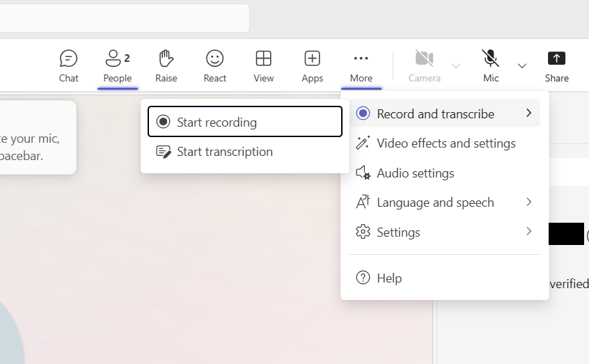
Task: Click Start transcription
Action: pos(224,152)
